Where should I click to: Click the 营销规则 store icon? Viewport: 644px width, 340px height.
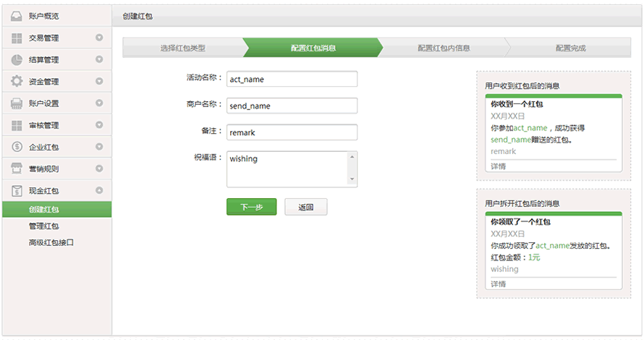tap(17, 169)
